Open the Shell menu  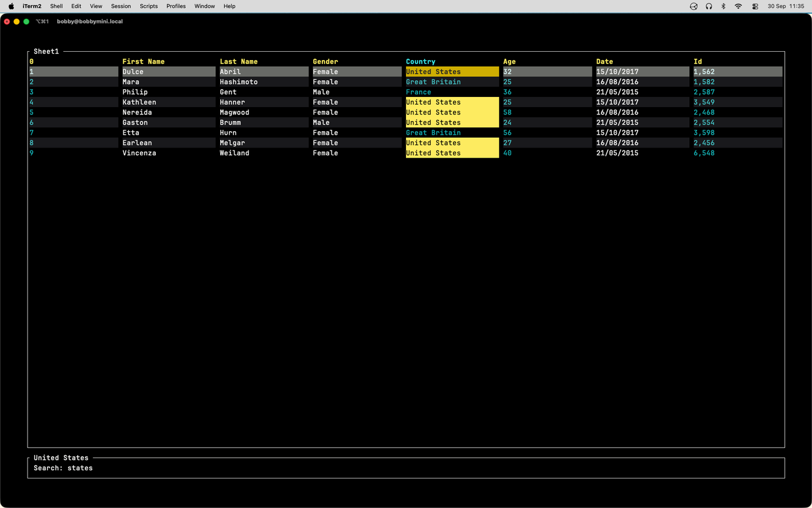pyautogui.click(x=56, y=6)
